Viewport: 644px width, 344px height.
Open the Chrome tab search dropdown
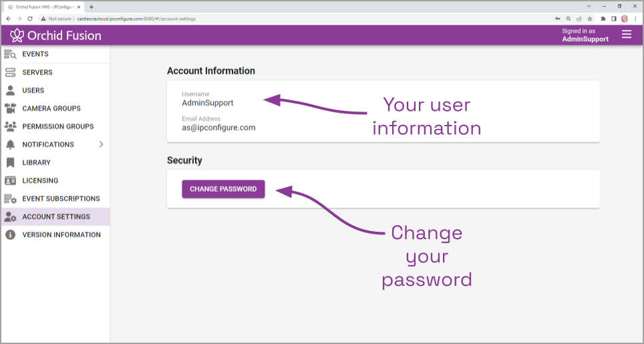588,6
